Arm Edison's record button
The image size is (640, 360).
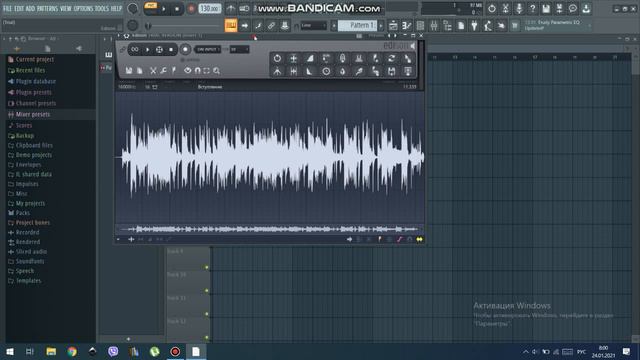[x=185, y=49]
